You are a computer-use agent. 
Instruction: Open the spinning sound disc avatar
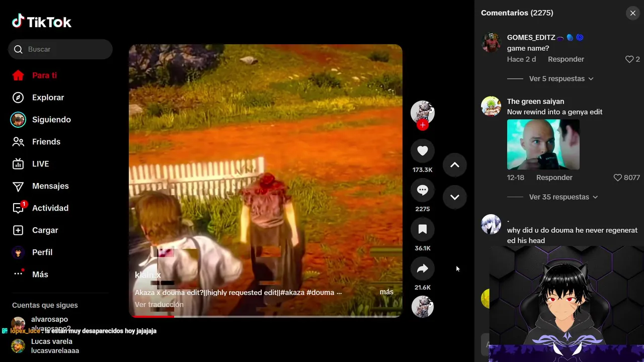coord(423,307)
